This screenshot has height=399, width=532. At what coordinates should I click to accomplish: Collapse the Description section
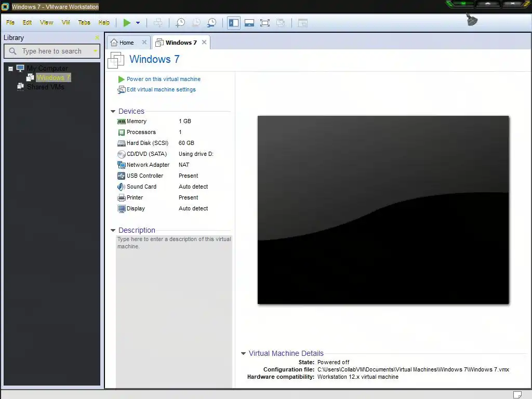point(113,230)
